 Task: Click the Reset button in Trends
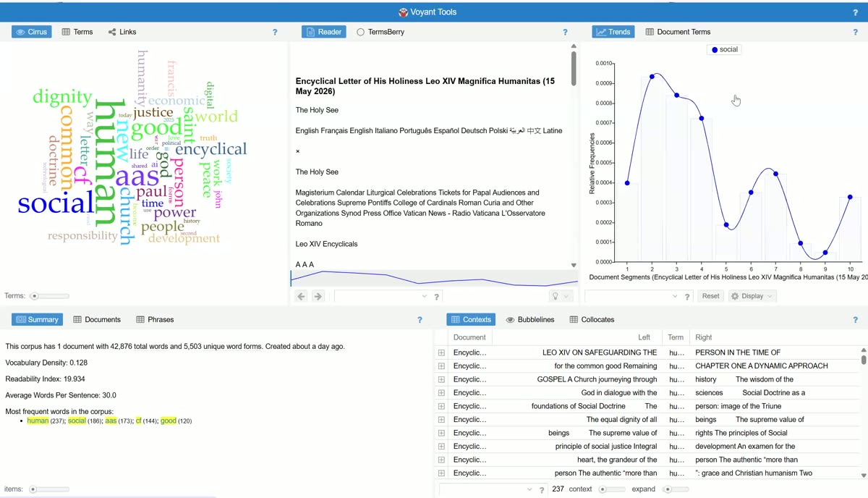tap(710, 296)
